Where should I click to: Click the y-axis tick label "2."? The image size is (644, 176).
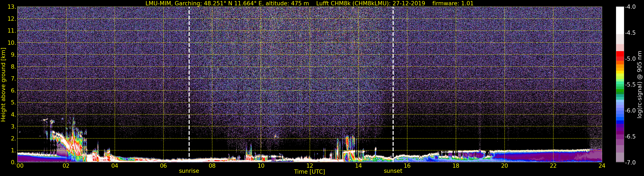pyautogui.click(x=13, y=138)
